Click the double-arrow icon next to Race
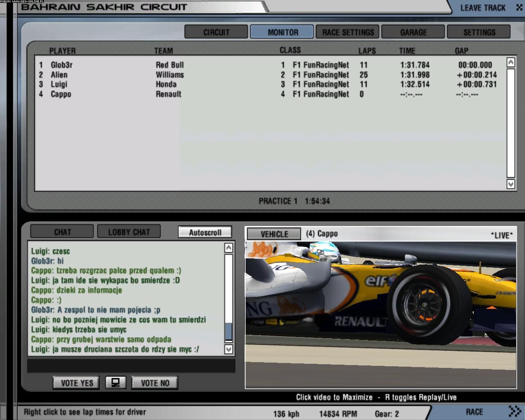The width and height of the screenshot is (525, 420). pos(514,411)
